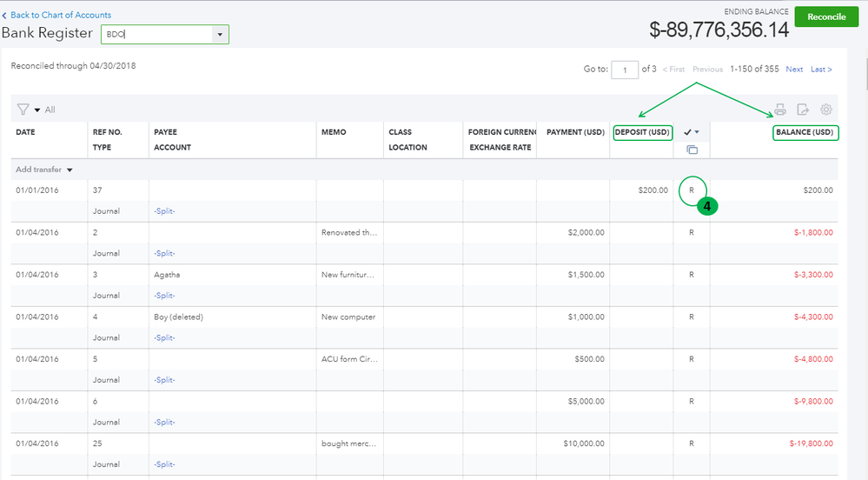The height and width of the screenshot is (480, 868).
Task: Click the Go to page number field
Action: click(x=625, y=70)
